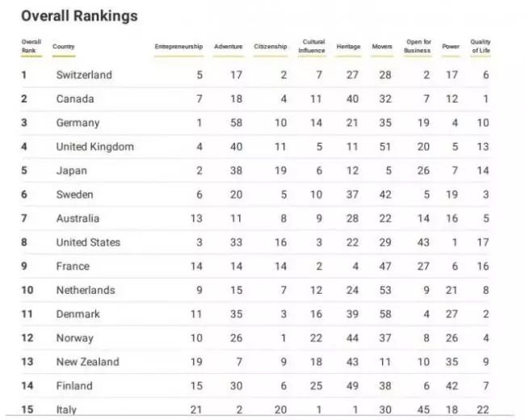Click the Overall Rankings heading

click(x=79, y=16)
